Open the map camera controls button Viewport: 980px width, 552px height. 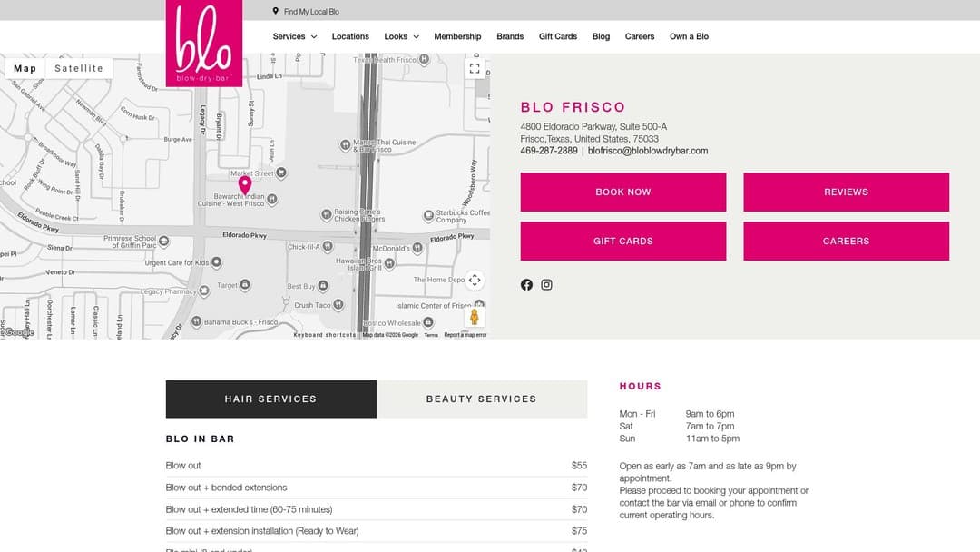click(x=475, y=280)
